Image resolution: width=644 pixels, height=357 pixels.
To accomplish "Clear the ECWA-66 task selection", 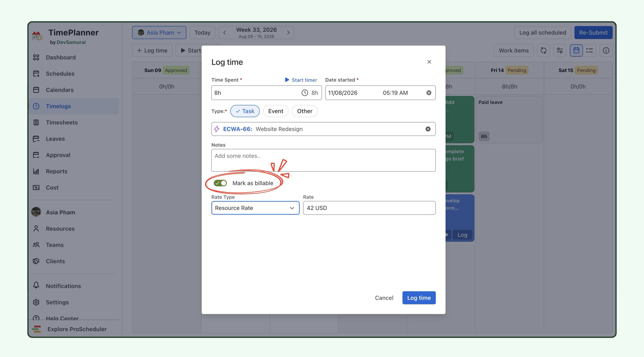I will pos(428,129).
